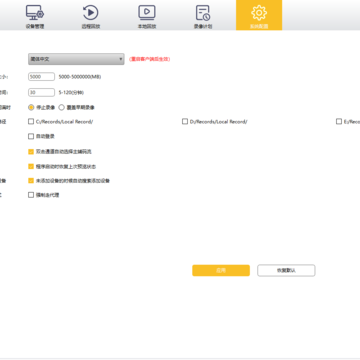Click the 恢复默认 restore defaults button

coord(286,270)
